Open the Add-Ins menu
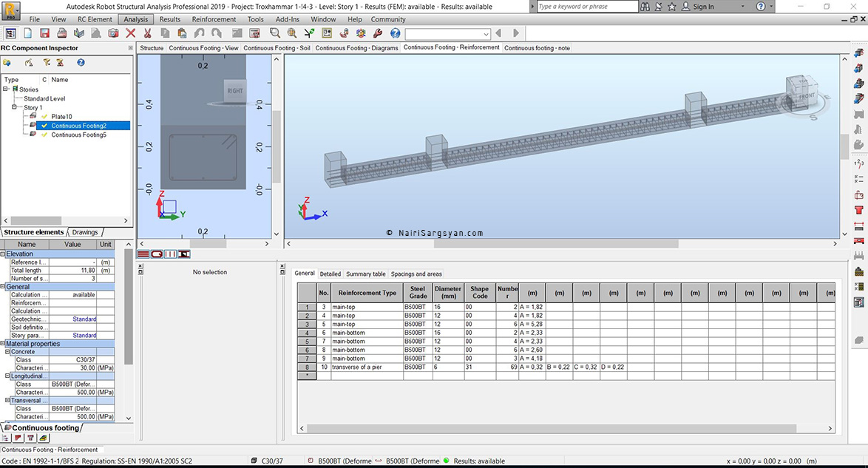The width and height of the screenshot is (868, 468). tap(288, 19)
